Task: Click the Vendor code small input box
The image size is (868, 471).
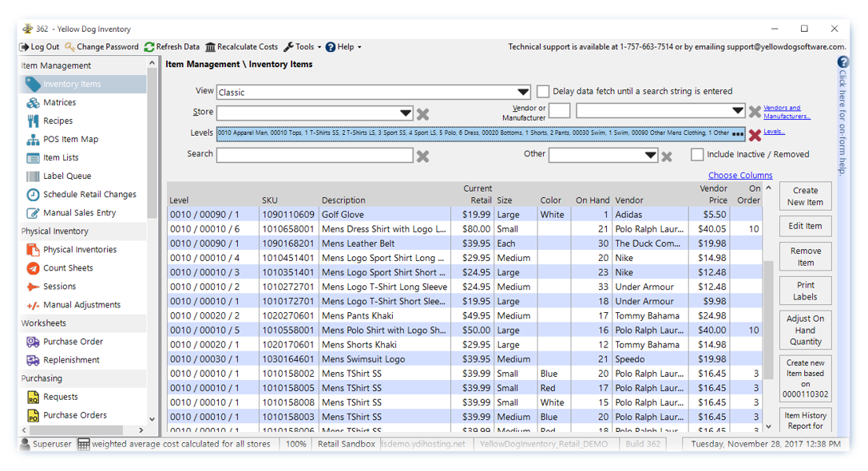Action: (x=559, y=111)
